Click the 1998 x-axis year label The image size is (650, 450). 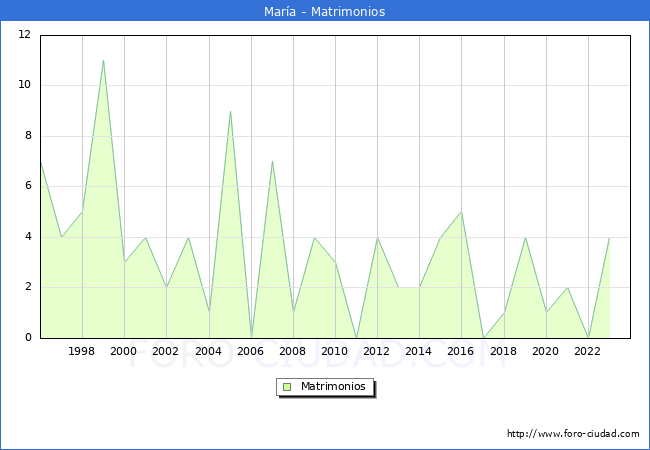tap(82, 352)
